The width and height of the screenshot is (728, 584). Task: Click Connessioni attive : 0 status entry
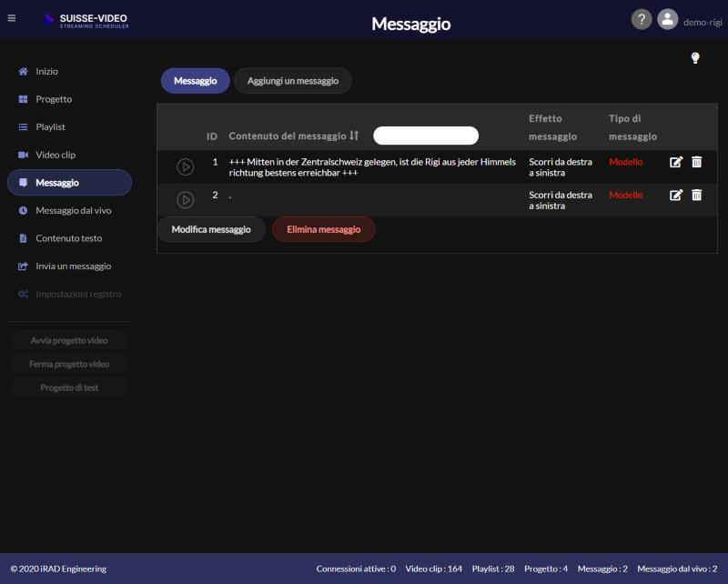pyautogui.click(x=356, y=569)
